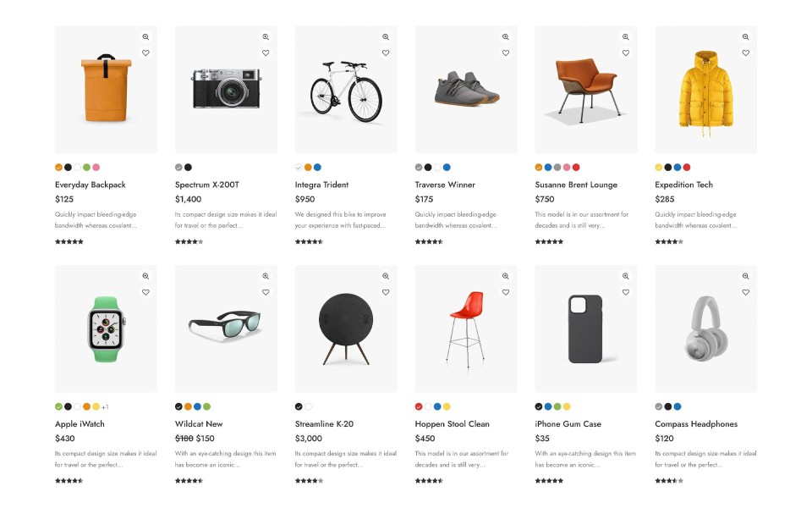
Task: Add Spectrum X-200T camera to wishlist
Action: click(266, 53)
